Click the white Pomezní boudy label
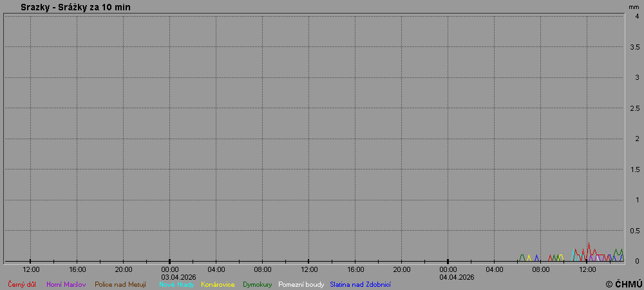 tap(301, 284)
